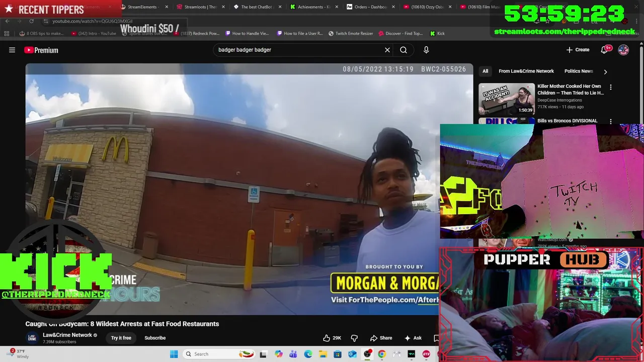This screenshot has width=644, height=362.
Task: Launch Copilot from the taskbar
Action: [x=278, y=354]
